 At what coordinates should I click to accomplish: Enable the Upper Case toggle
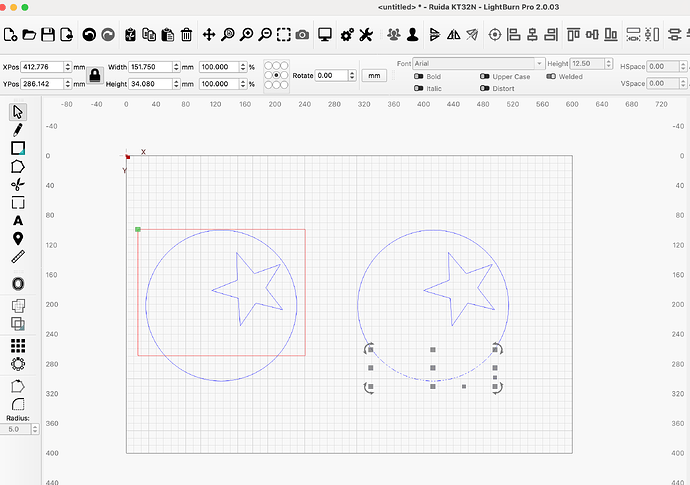485,76
